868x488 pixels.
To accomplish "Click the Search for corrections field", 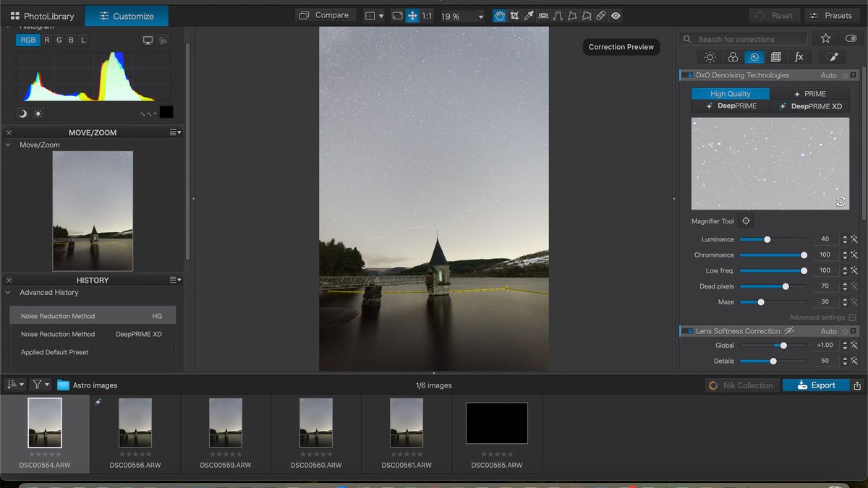I will (745, 39).
